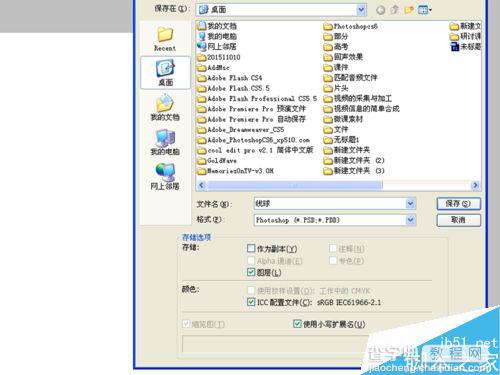Open the Recent places shortcut
The width and height of the screenshot is (500, 375).
pyautogui.click(x=165, y=39)
